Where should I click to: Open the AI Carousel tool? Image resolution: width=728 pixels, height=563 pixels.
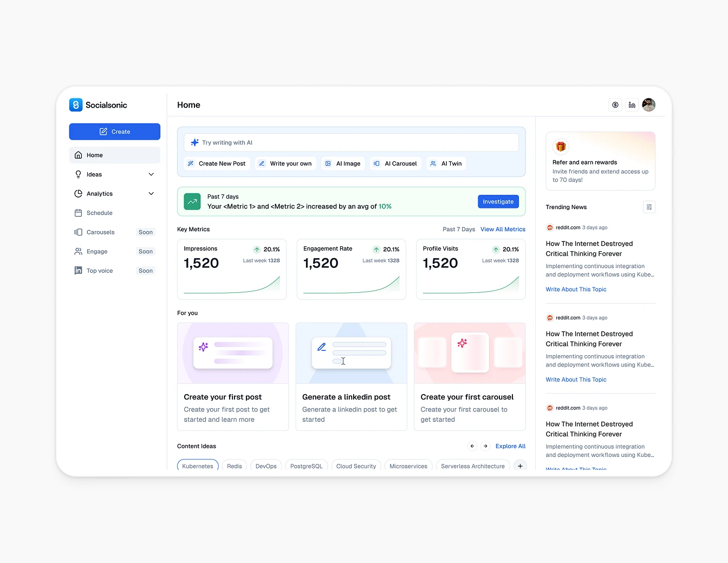pyautogui.click(x=395, y=163)
